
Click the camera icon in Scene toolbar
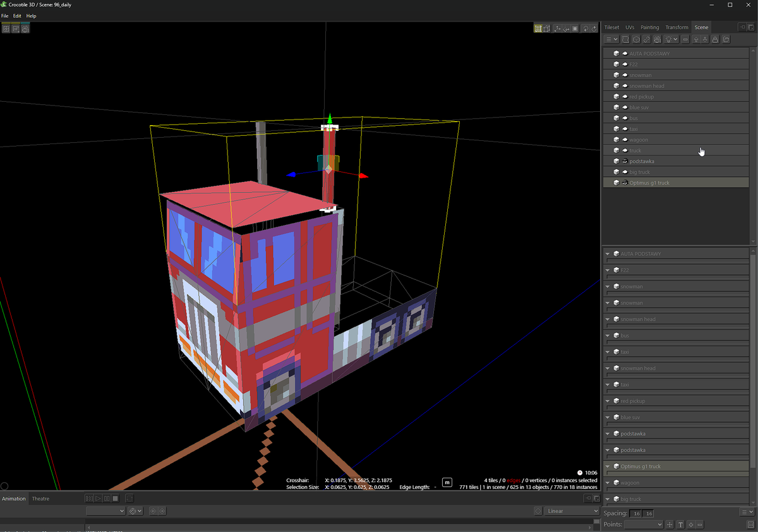point(657,39)
